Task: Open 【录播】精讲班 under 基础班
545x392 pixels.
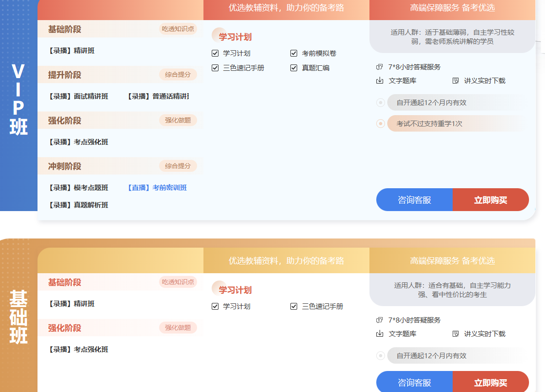Action: tap(71, 304)
